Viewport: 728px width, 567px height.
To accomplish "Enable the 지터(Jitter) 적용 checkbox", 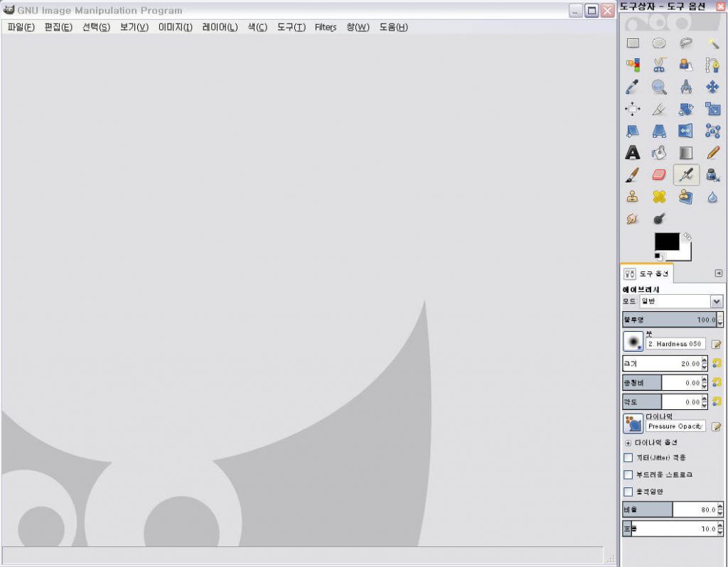I will (628, 458).
